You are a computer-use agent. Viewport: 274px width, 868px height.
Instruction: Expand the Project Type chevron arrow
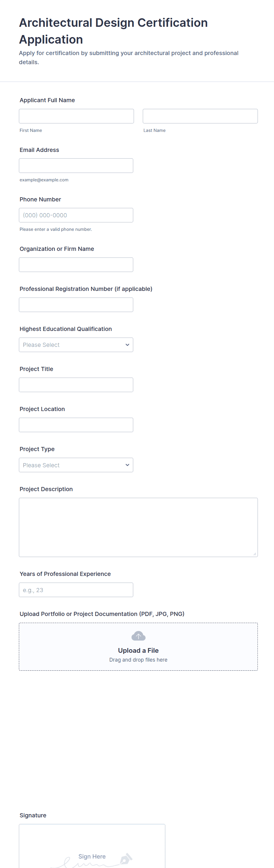[127, 465]
